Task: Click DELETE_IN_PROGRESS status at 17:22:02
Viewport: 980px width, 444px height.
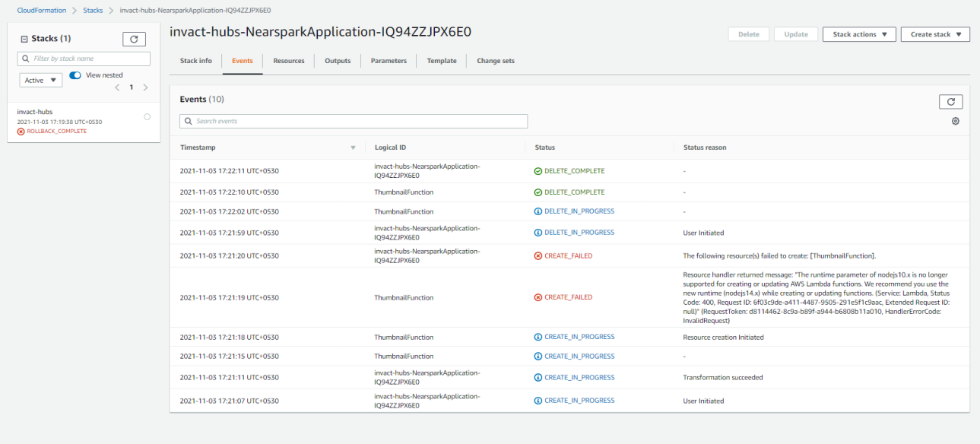Action: pos(574,211)
